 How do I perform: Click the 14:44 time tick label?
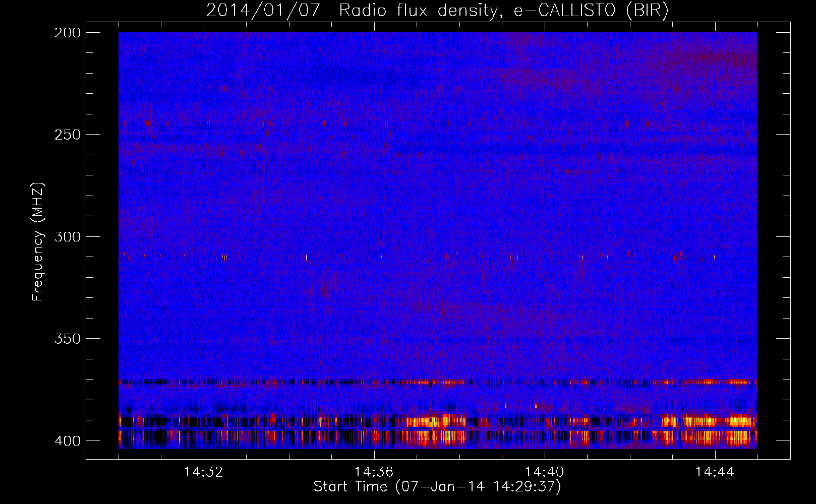[x=715, y=472]
